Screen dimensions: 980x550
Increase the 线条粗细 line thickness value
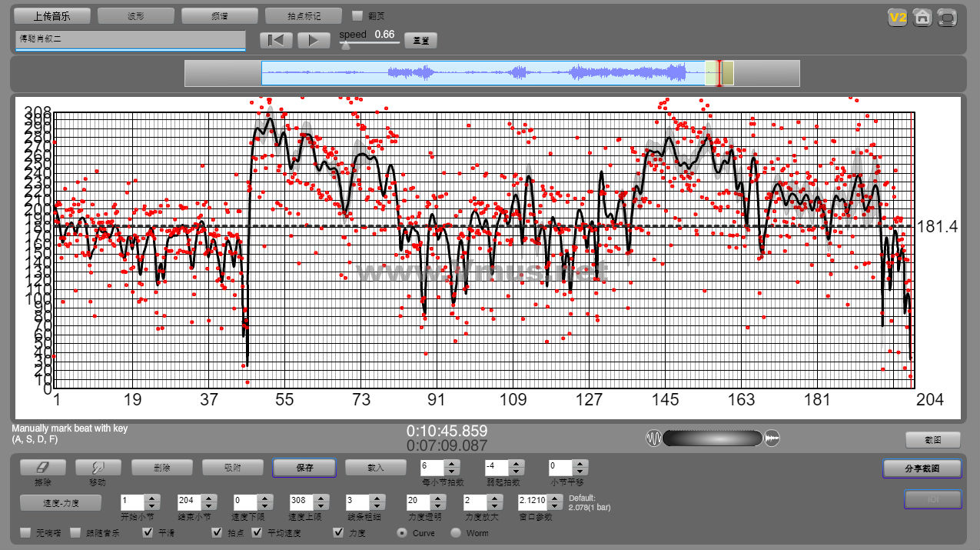[x=377, y=498]
